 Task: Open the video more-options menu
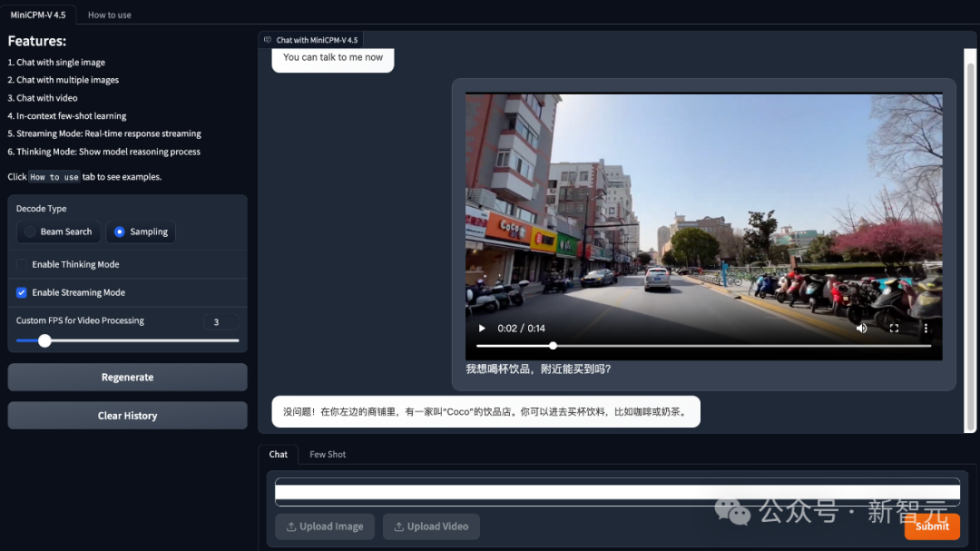pyautogui.click(x=926, y=328)
